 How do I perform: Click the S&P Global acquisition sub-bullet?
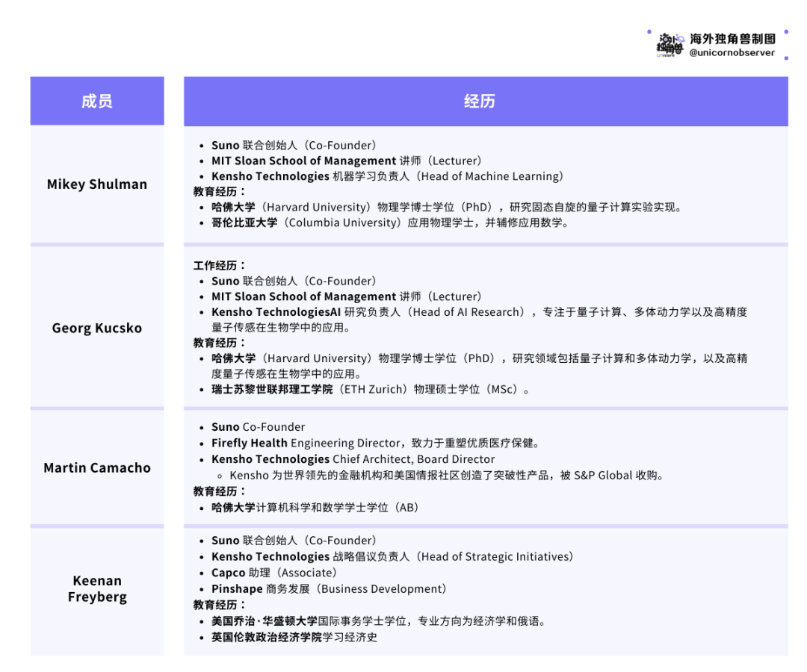[x=446, y=475]
